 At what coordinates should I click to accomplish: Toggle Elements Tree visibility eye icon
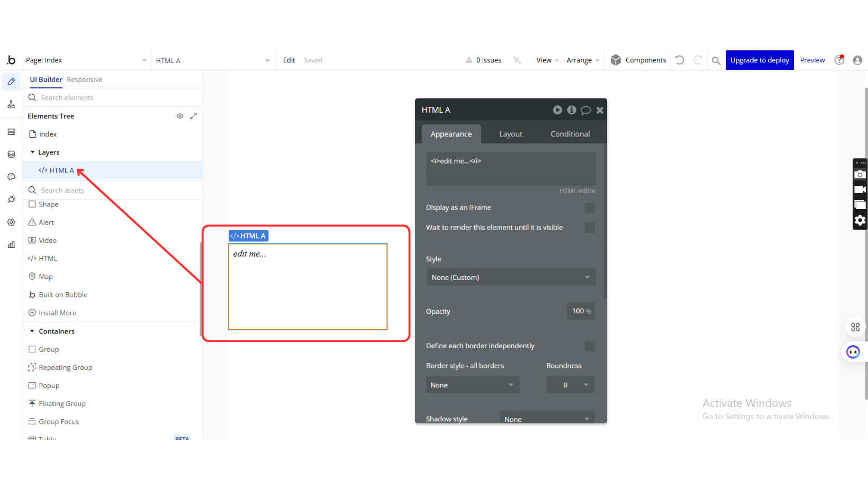point(180,116)
